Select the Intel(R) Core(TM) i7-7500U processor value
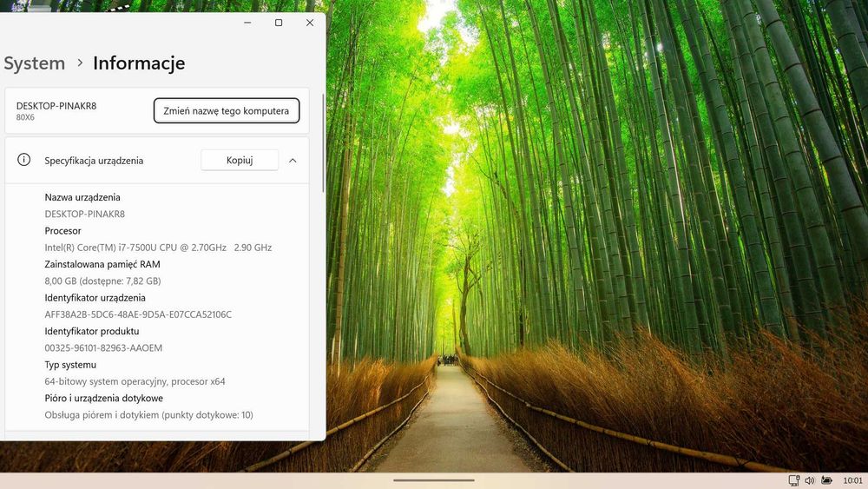The width and height of the screenshot is (868, 489). pos(158,248)
